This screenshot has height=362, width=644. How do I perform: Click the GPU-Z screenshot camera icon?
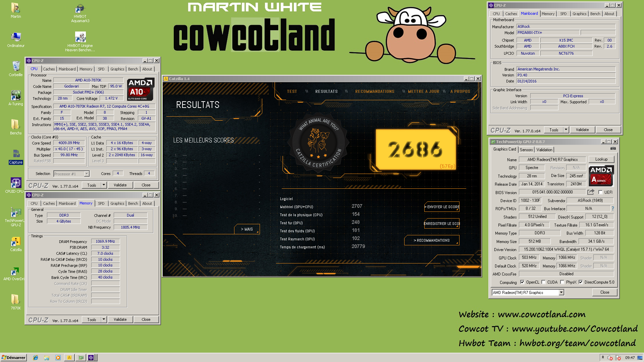[613, 148]
